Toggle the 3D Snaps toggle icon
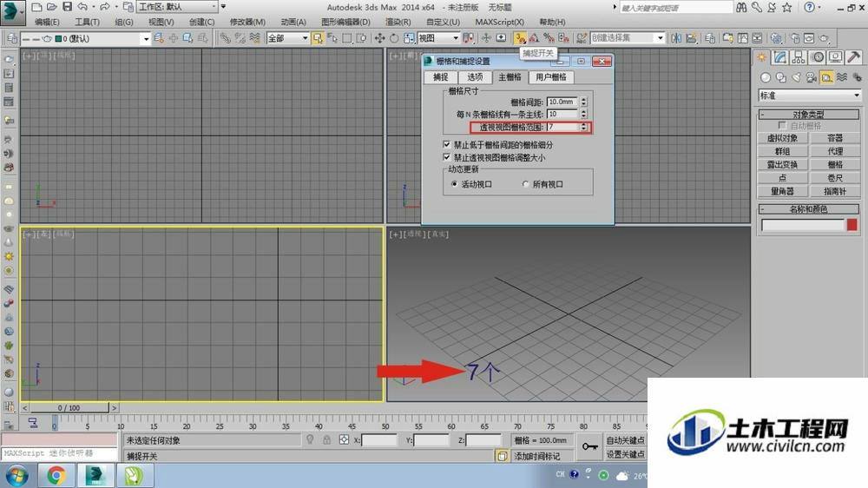The image size is (868, 488). pos(520,38)
